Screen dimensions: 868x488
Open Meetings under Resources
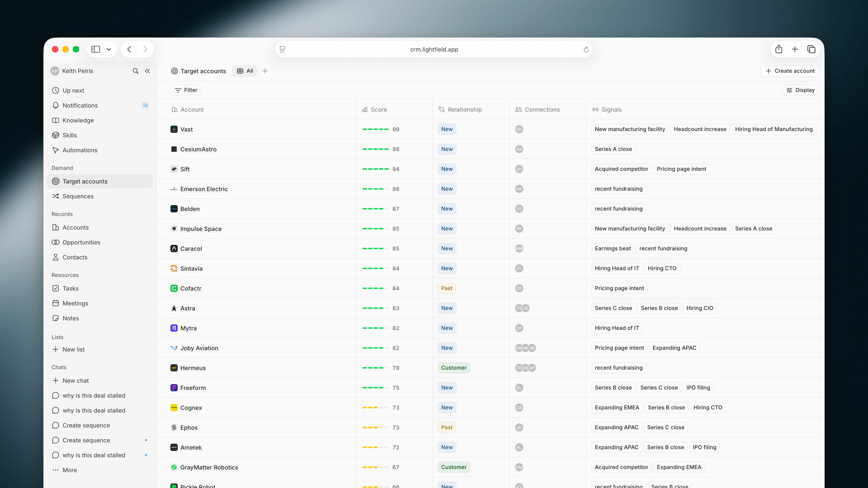coord(100,303)
